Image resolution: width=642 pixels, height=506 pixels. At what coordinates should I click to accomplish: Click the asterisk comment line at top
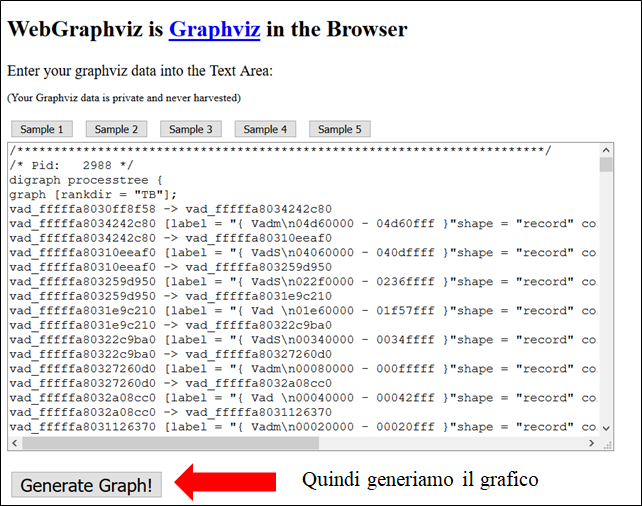point(280,150)
